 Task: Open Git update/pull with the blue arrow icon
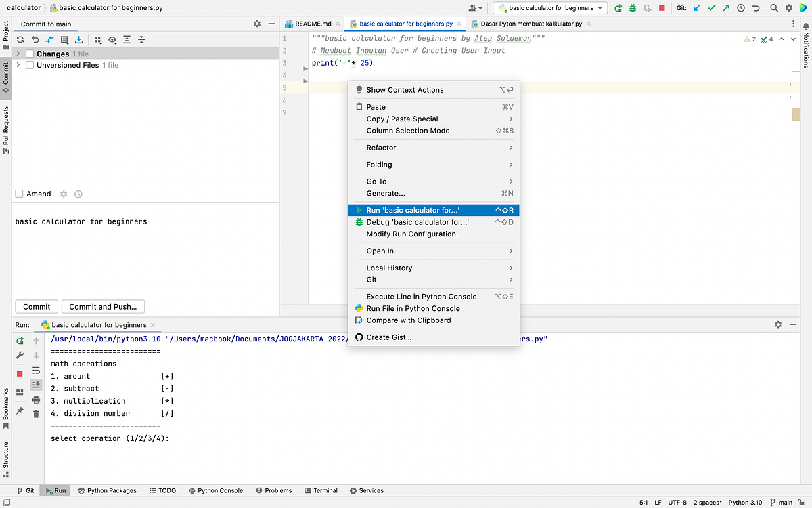(x=696, y=7)
